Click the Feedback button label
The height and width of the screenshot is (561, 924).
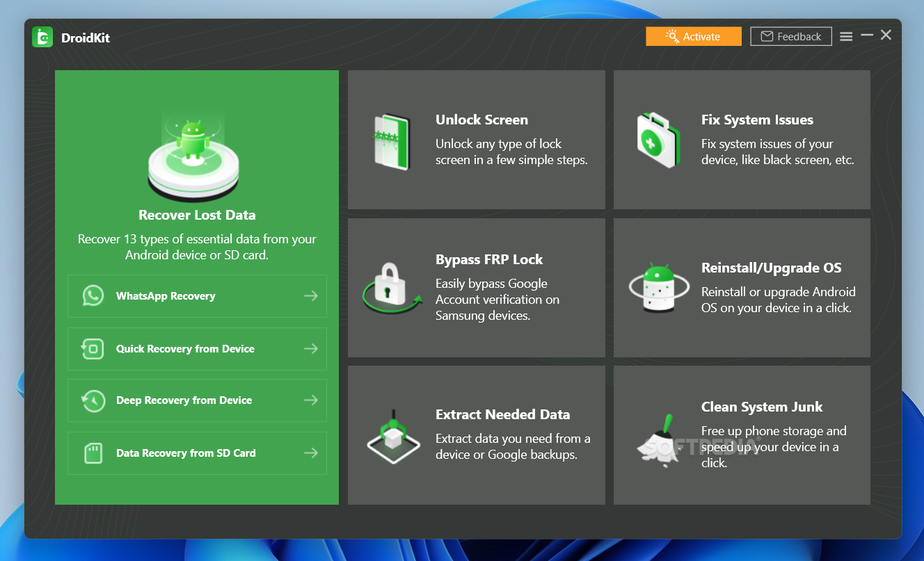click(799, 37)
